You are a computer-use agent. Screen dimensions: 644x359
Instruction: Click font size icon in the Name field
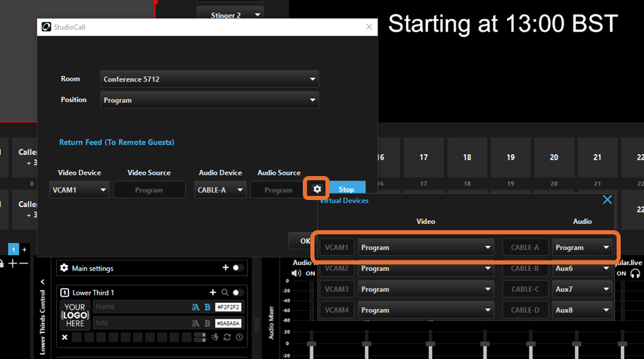click(x=195, y=307)
